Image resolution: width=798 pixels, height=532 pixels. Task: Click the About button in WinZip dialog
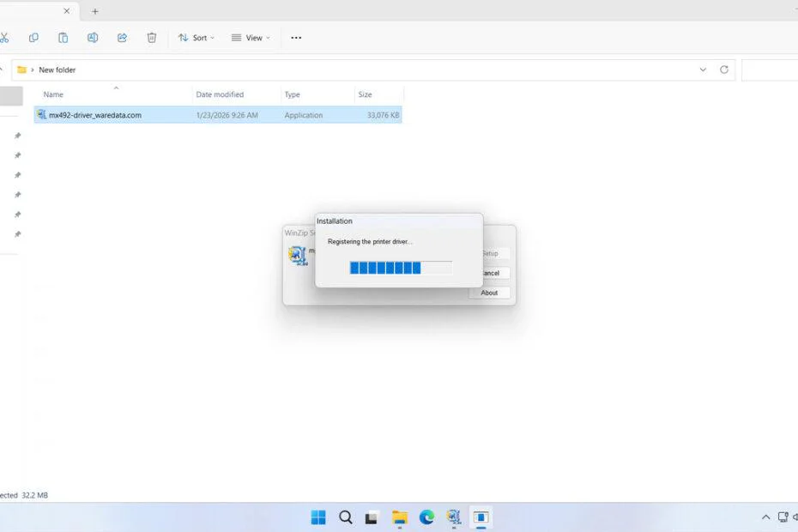click(x=489, y=293)
